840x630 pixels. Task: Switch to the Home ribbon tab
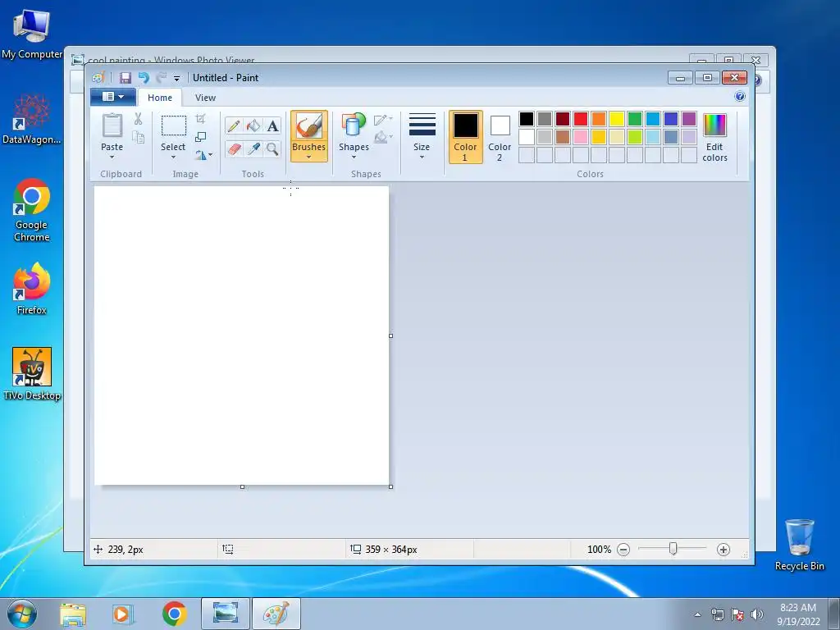coord(160,98)
